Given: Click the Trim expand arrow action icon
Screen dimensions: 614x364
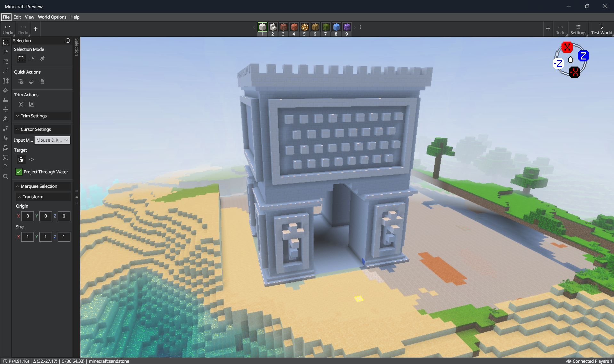Looking at the screenshot, I should pos(31,104).
